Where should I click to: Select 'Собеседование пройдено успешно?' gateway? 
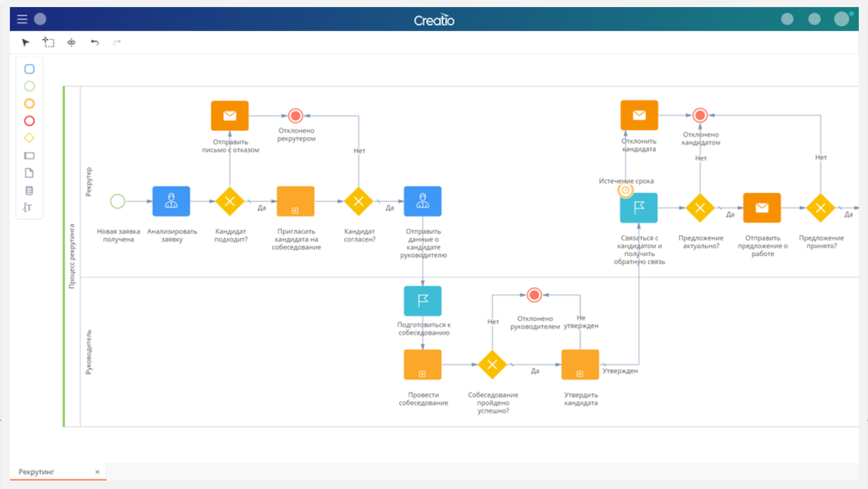[493, 365]
